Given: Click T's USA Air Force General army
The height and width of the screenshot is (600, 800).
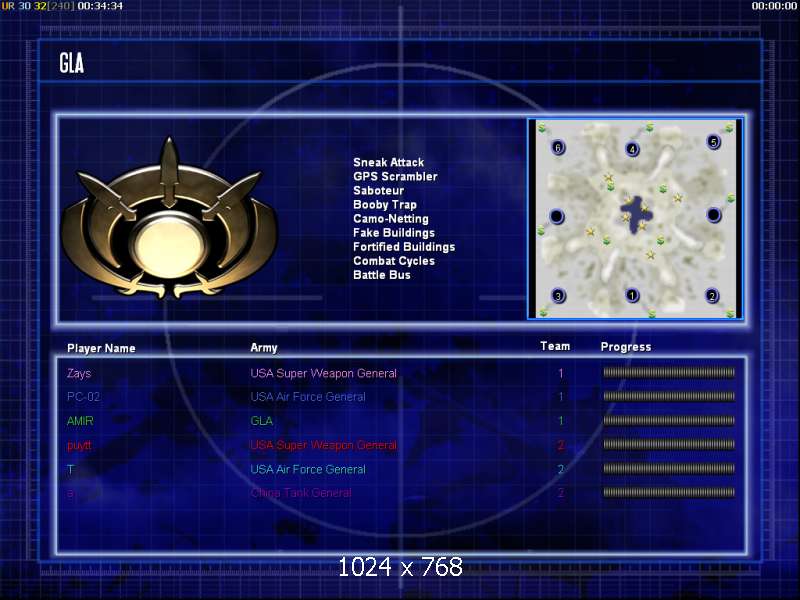Looking at the screenshot, I should click(x=308, y=469).
